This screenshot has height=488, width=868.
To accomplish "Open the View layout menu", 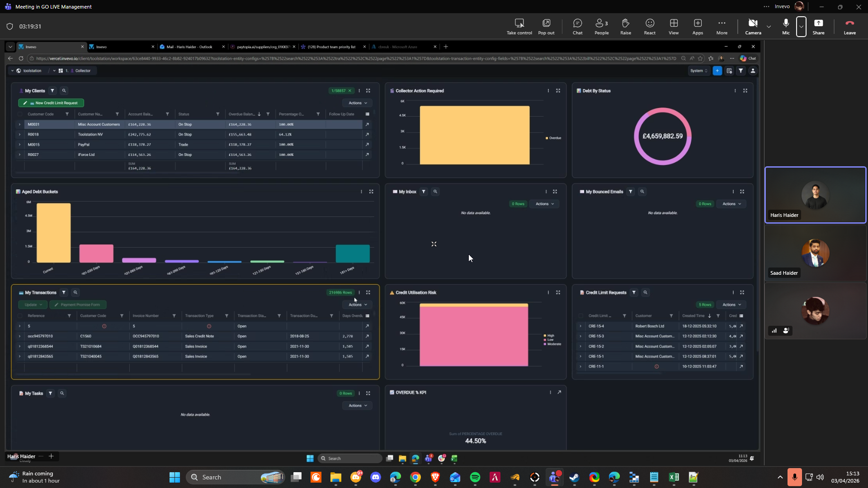I will click(674, 26).
